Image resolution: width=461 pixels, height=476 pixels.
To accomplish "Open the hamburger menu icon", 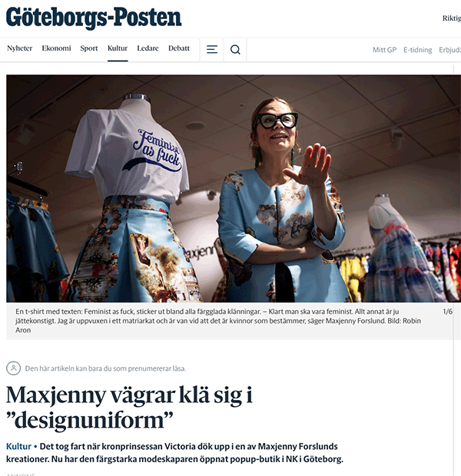I will [212, 49].
